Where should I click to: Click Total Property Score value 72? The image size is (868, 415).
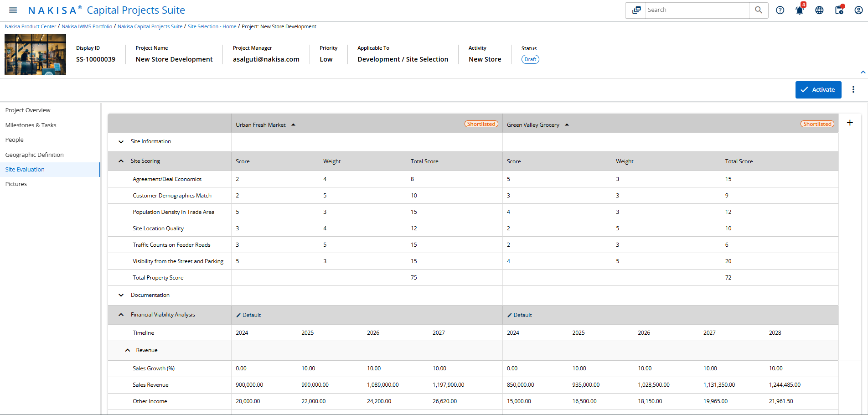pos(728,278)
